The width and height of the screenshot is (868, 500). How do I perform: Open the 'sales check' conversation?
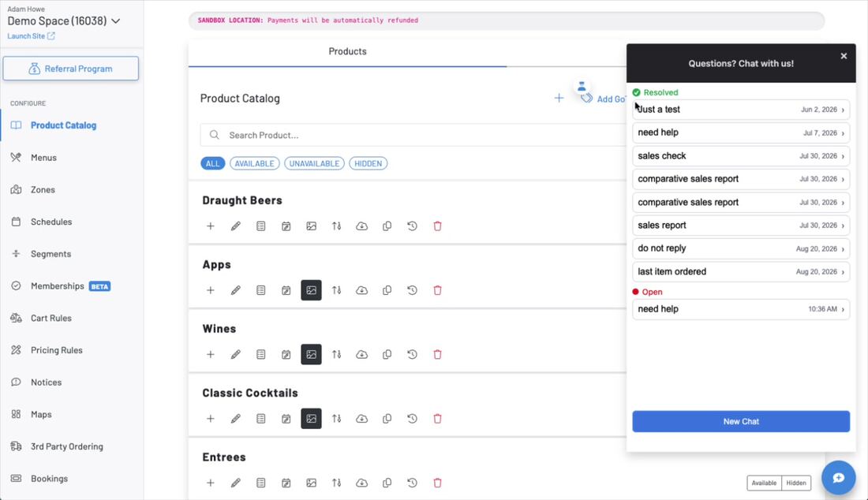pos(741,156)
